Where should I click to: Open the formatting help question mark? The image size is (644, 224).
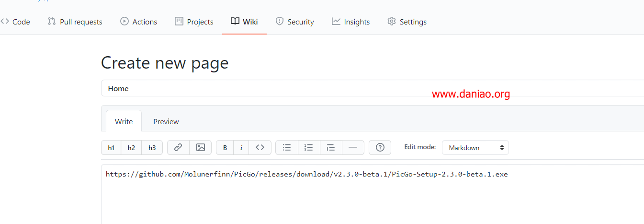[x=380, y=148]
